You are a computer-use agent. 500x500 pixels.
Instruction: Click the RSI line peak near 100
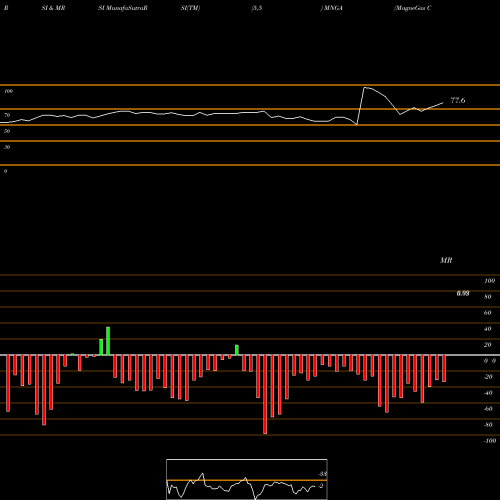pos(365,88)
